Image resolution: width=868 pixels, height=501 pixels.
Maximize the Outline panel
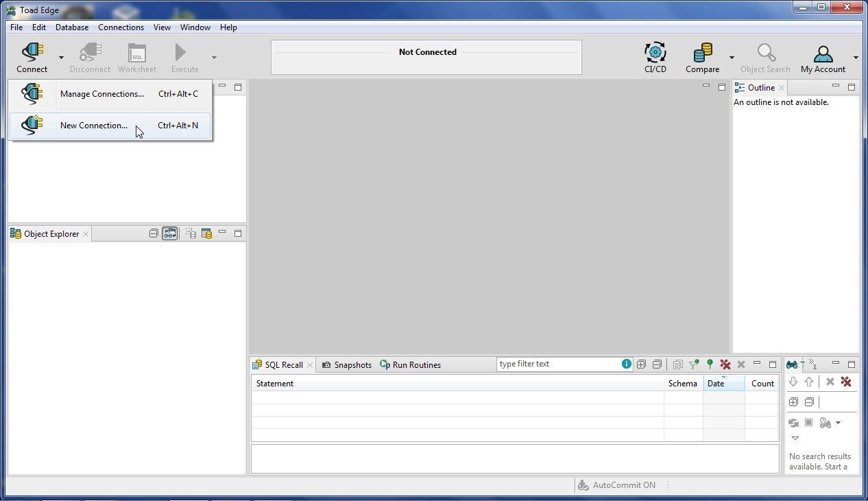tap(852, 87)
